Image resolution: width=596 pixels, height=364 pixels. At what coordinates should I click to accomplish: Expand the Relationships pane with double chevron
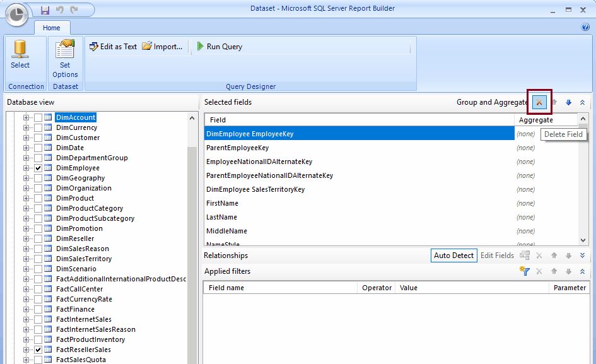(582, 255)
